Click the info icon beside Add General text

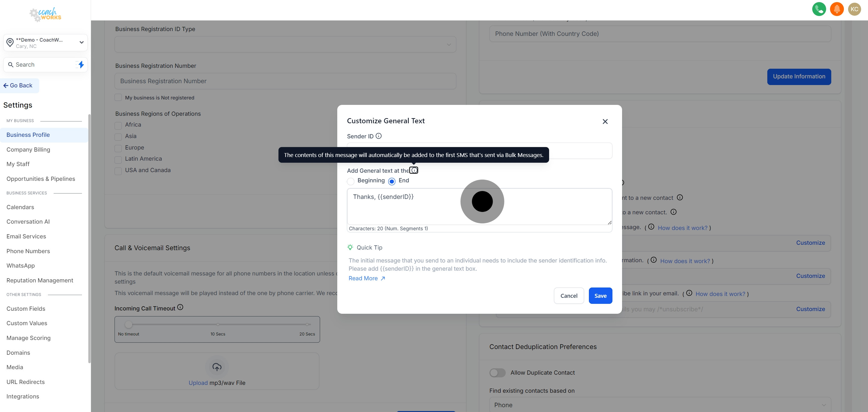pos(414,170)
